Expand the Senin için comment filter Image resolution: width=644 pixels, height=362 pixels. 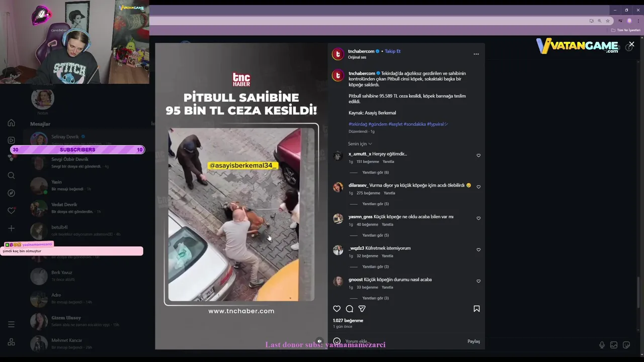tap(360, 144)
